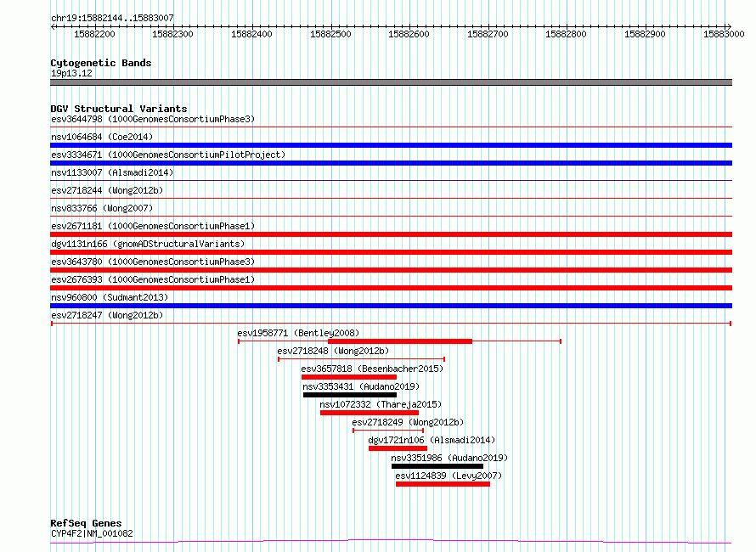Click esv2718249 (Wong2012b) label

coord(408,422)
